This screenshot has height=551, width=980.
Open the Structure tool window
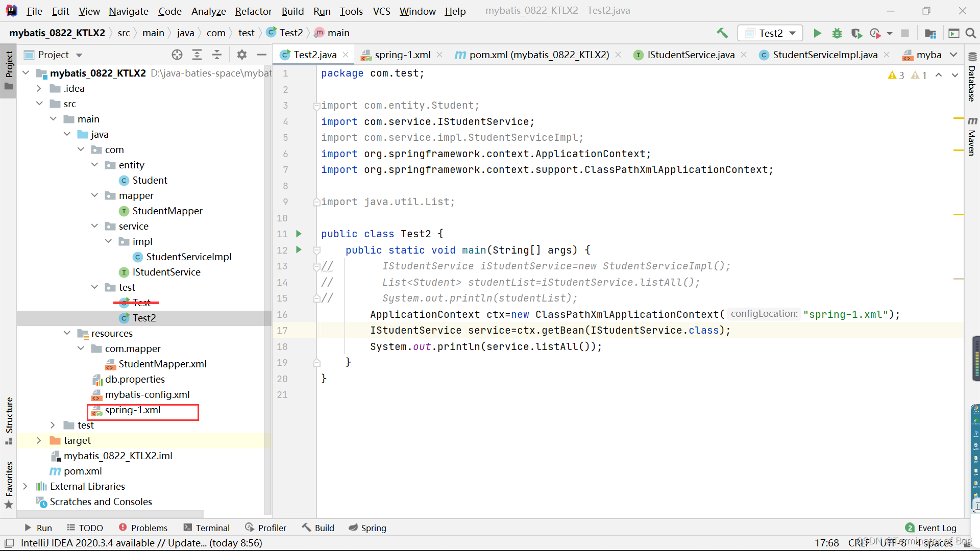(x=9, y=420)
